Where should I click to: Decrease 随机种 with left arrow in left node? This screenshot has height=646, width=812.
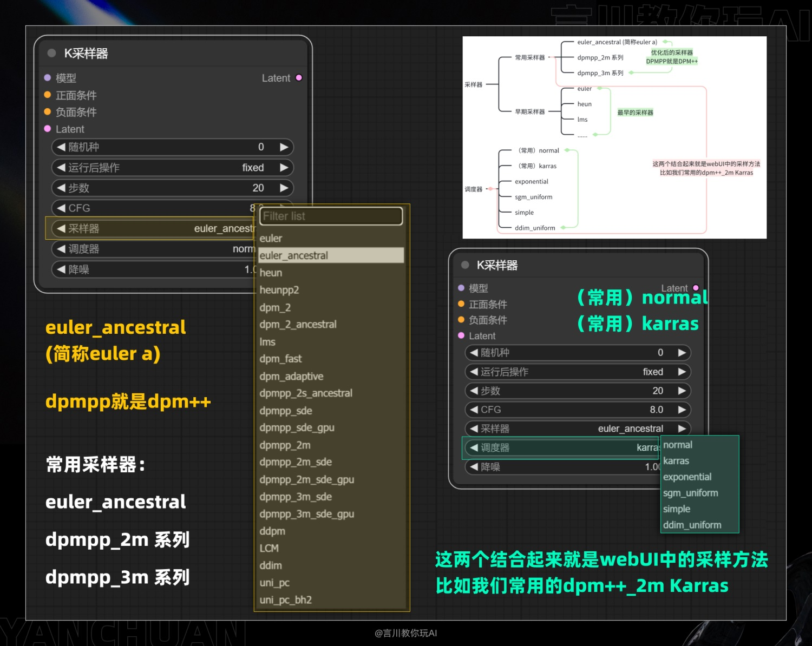coord(61,147)
